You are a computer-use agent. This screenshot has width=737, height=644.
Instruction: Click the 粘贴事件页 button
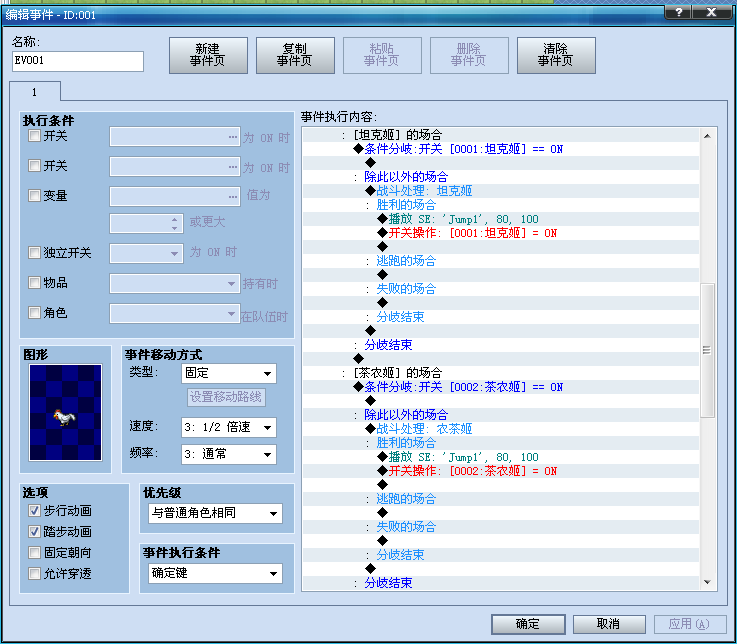tap(382, 55)
